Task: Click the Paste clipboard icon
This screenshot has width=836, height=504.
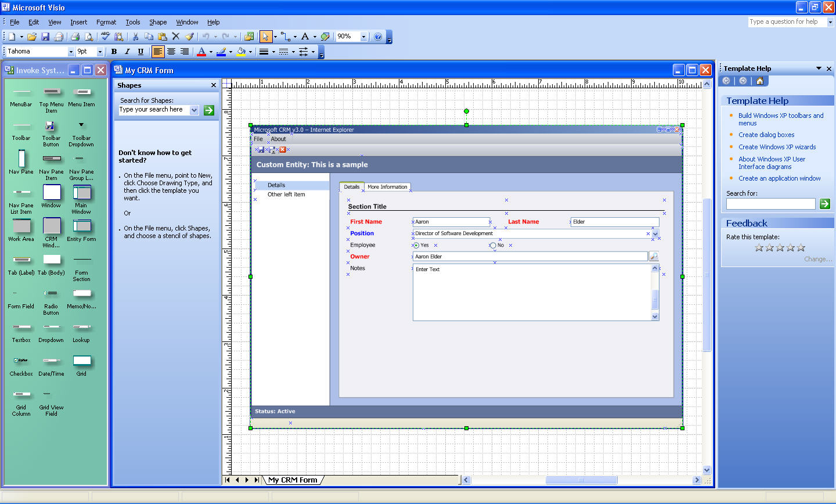Action: point(163,37)
